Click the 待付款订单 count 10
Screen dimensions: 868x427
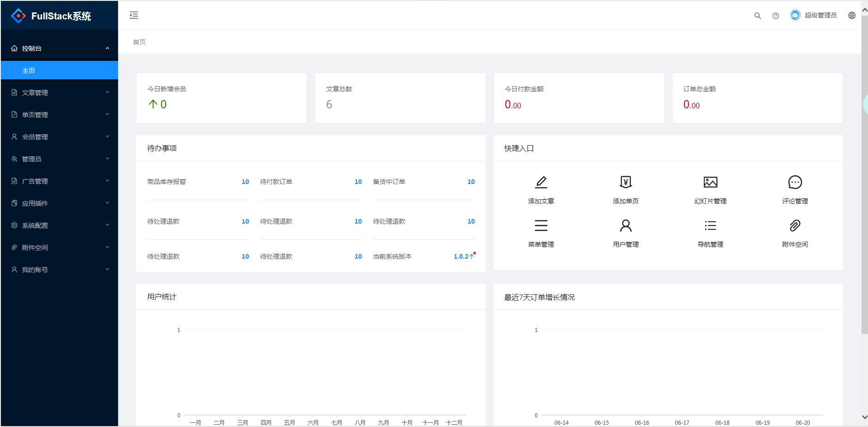click(x=358, y=182)
